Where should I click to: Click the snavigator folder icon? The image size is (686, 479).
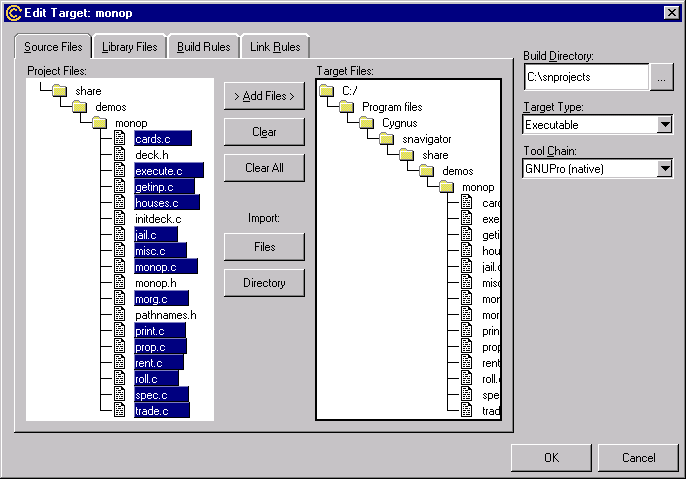coord(386,139)
